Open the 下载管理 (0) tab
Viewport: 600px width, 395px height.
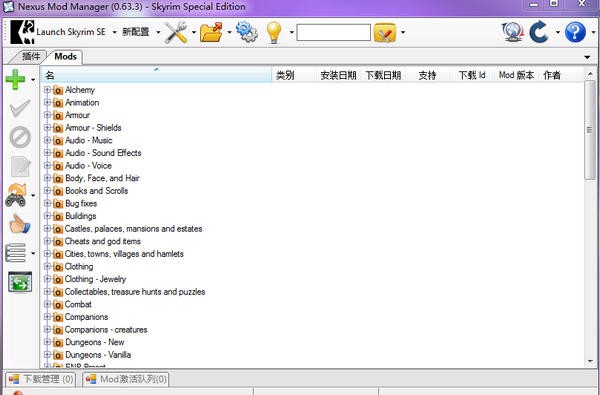(41, 379)
